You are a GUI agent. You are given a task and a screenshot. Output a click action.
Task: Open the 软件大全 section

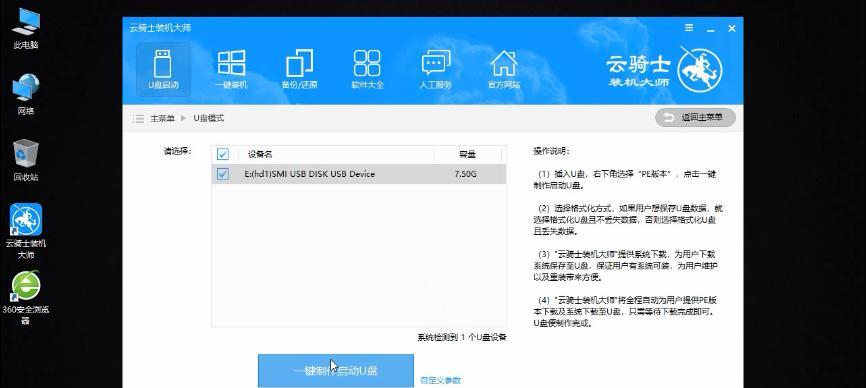[x=367, y=70]
